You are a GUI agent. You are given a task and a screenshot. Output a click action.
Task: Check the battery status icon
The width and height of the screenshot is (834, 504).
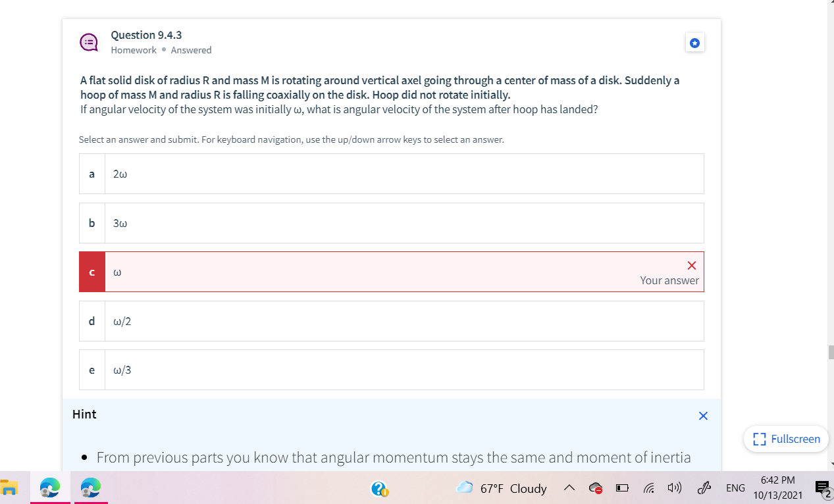[x=622, y=488]
